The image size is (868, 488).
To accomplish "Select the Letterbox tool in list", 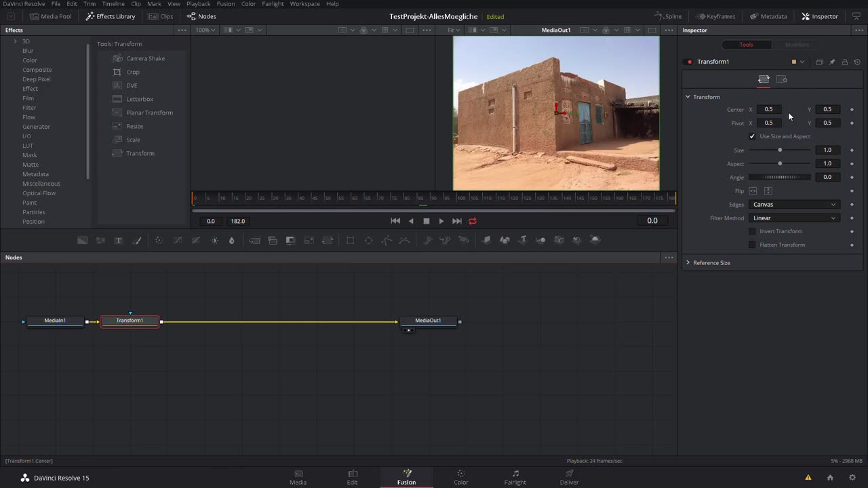I will [140, 99].
